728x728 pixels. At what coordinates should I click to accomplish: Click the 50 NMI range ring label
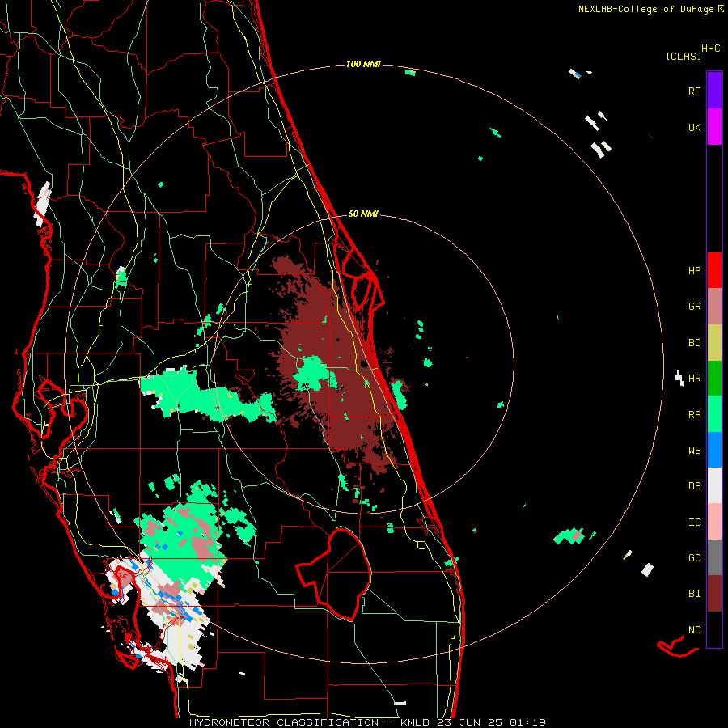point(363,214)
